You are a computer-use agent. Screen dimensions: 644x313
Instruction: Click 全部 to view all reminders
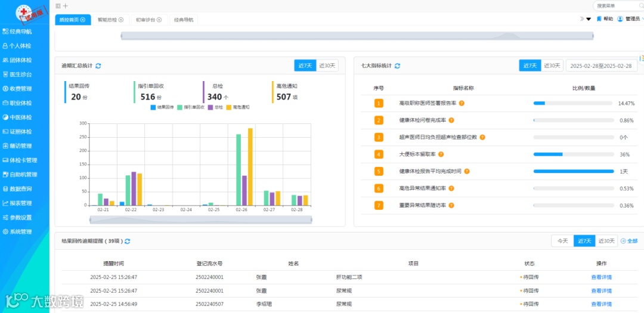[x=629, y=241]
